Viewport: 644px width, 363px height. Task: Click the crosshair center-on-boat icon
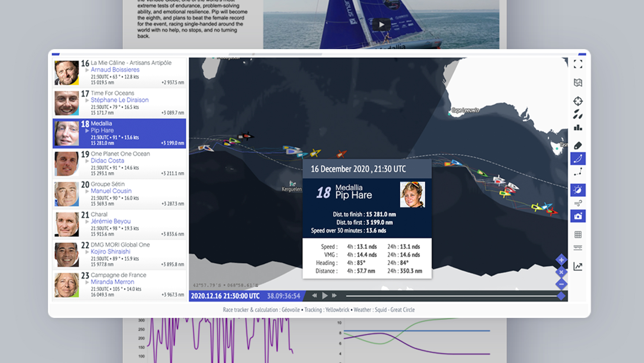578,101
